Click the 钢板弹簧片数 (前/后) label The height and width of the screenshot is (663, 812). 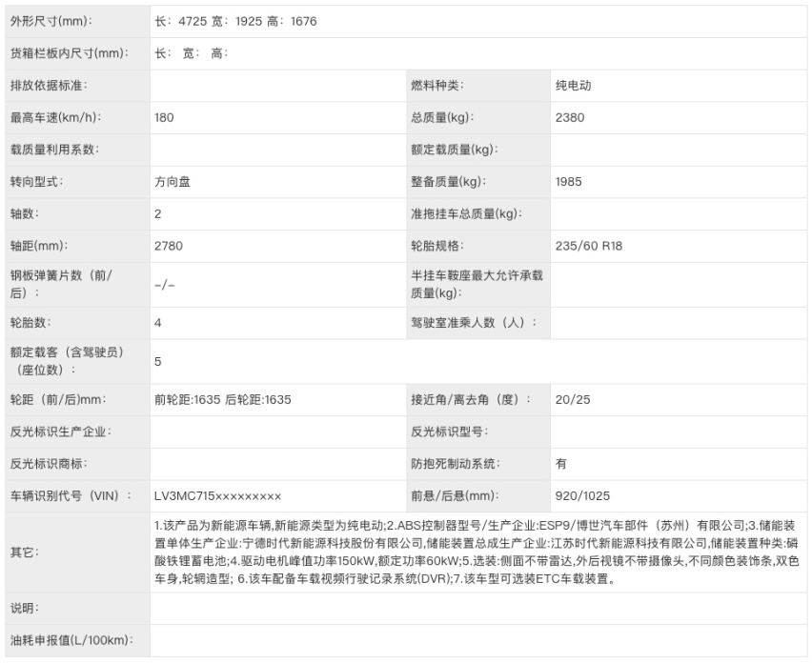point(61,284)
